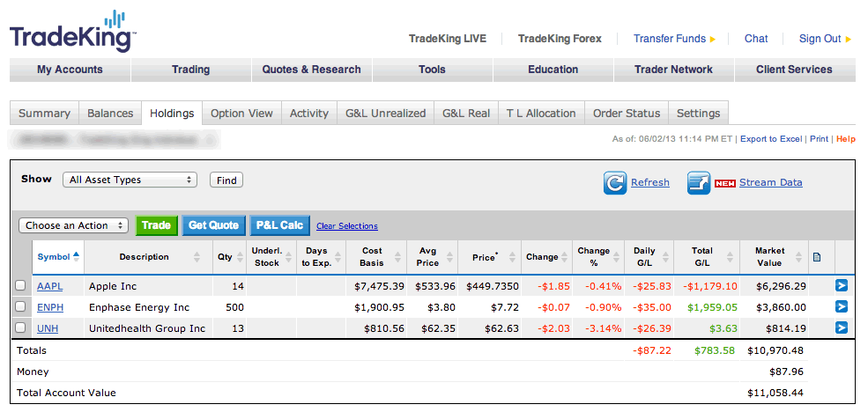This screenshot has height=412, width=868.
Task: Click the orange Help link
Action: click(x=846, y=139)
